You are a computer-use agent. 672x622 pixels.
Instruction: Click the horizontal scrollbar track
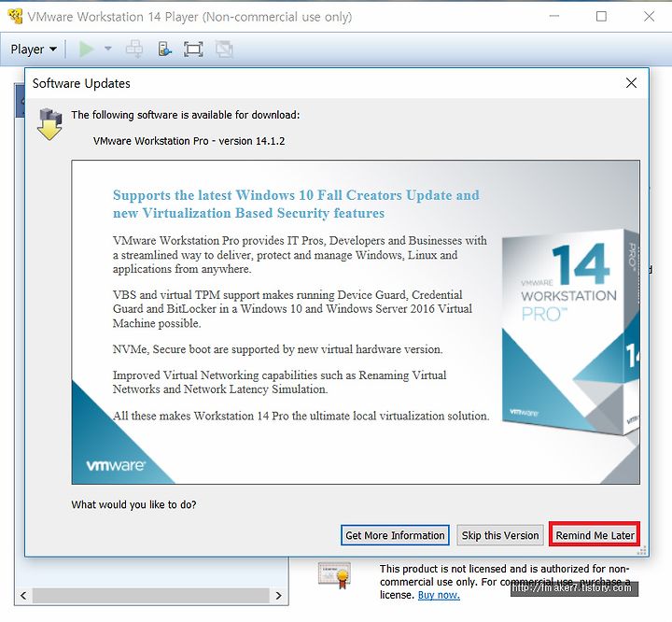click(151, 596)
